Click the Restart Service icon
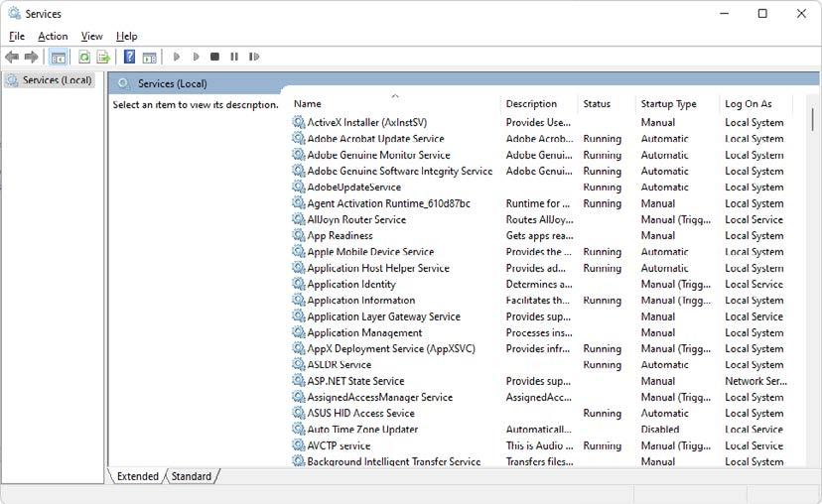Viewport: 822px width, 504px height. pyautogui.click(x=254, y=57)
